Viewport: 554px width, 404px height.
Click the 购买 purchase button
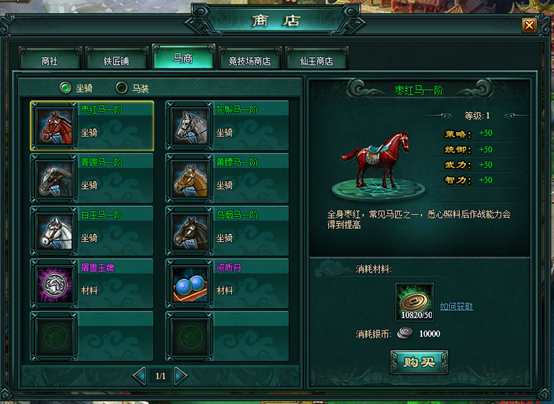point(419,362)
